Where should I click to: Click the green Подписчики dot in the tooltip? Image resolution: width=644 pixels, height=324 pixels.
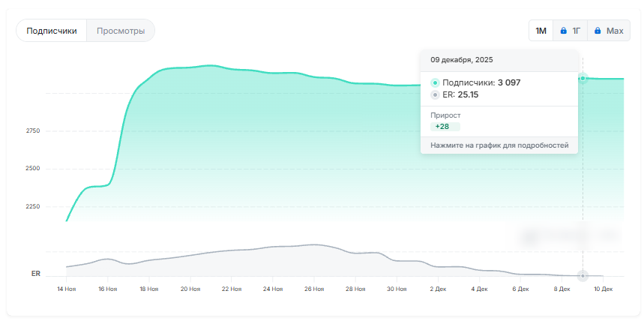click(435, 82)
